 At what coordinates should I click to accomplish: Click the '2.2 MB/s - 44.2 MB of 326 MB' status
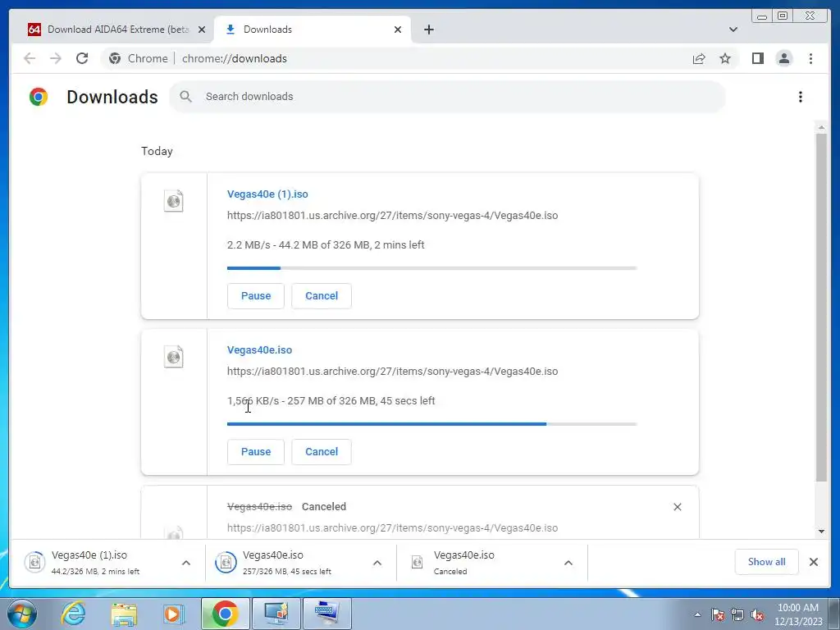point(326,244)
